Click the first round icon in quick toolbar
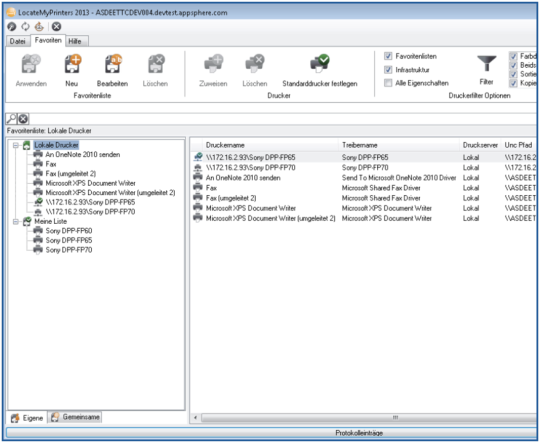The width and height of the screenshot is (540, 443). pos(12,27)
